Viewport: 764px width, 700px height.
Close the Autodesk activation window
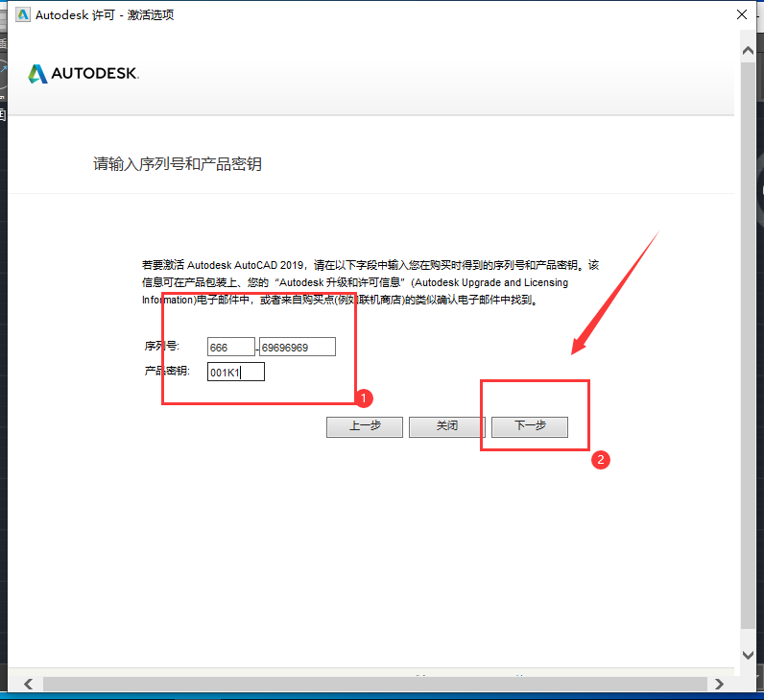[x=742, y=14]
